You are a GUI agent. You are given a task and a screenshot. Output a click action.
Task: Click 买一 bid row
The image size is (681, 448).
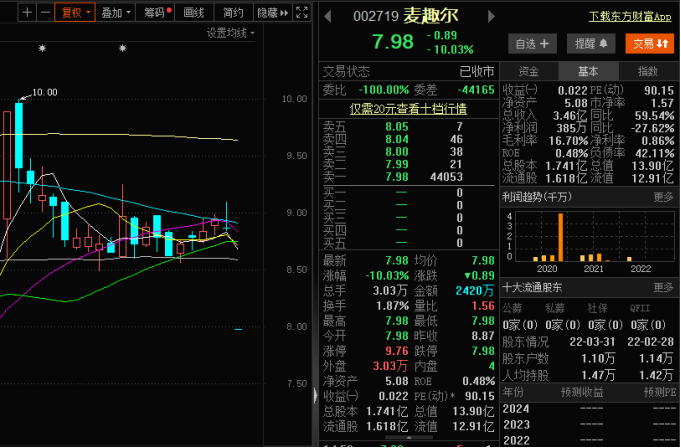408,193
